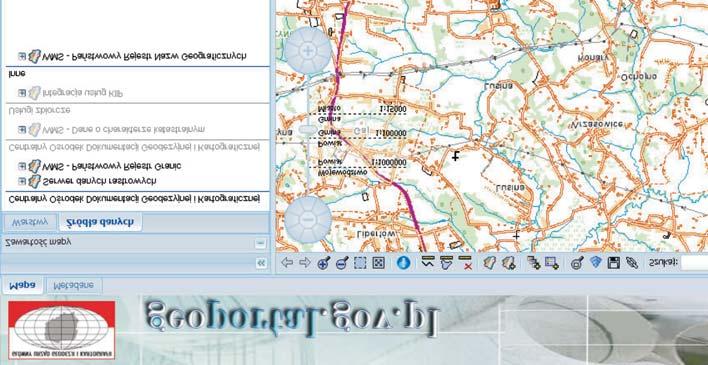Set zoom level to 1:1000000 scale
The height and width of the screenshot is (365, 708).
tap(389, 163)
